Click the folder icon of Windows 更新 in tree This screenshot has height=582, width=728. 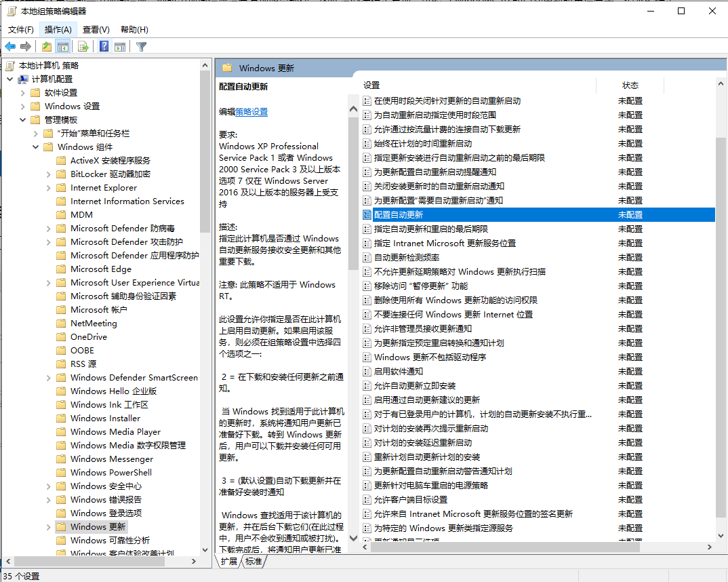coord(61,527)
